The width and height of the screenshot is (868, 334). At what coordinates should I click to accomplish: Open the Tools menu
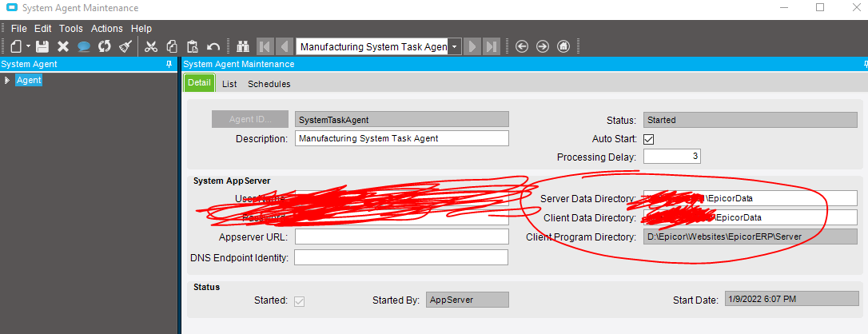click(71, 28)
